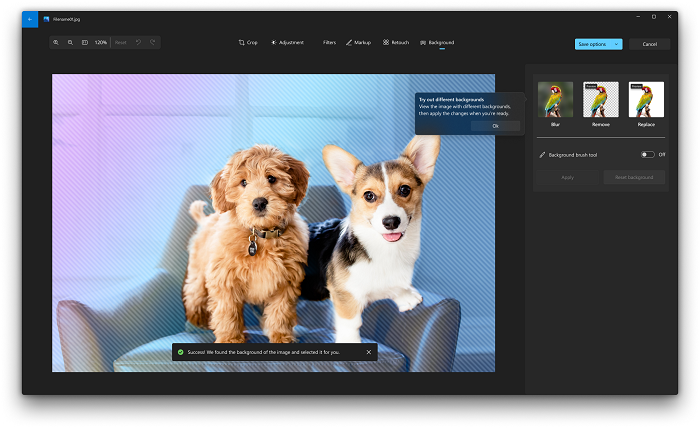Click Ok in the backgrounds tip popup
The width and height of the screenshot is (700, 428).
(495, 126)
